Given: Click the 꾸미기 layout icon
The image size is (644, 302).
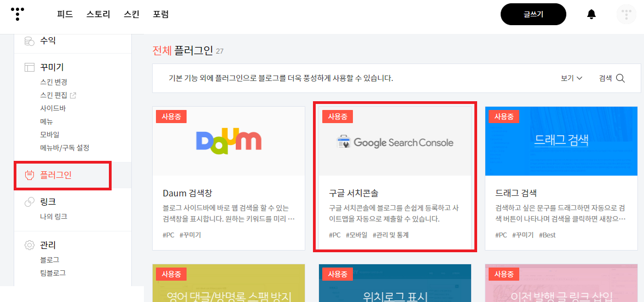Looking at the screenshot, I should (x=29, y=67).
